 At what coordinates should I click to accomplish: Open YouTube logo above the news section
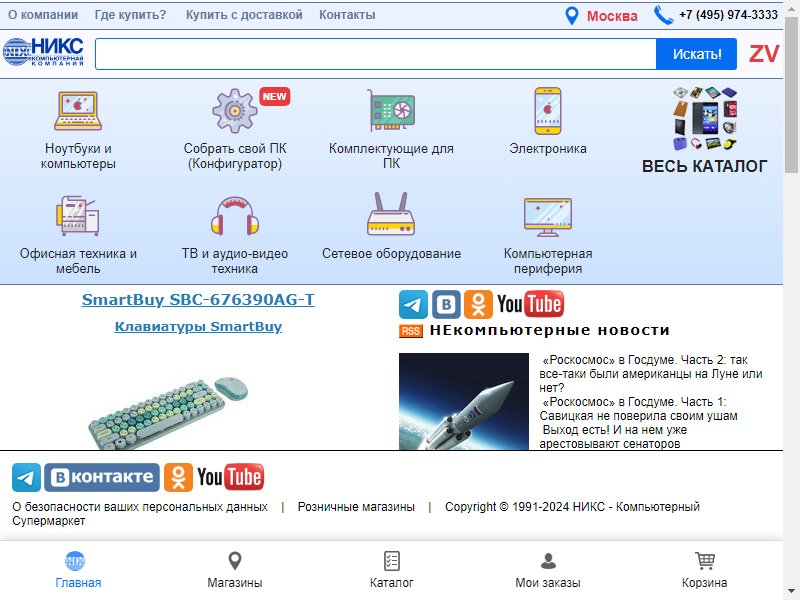531,304
